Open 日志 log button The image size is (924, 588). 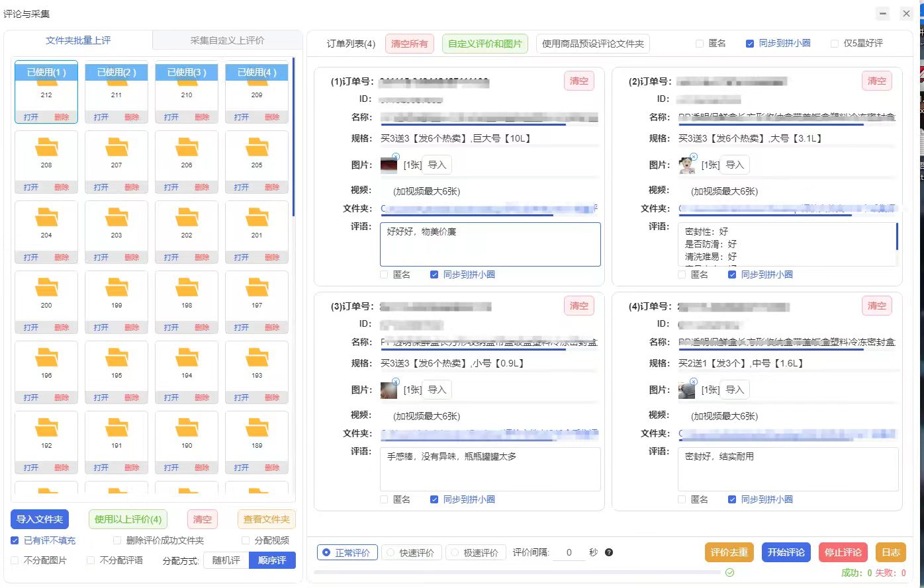pyautogui.click(x=891, y=552)
